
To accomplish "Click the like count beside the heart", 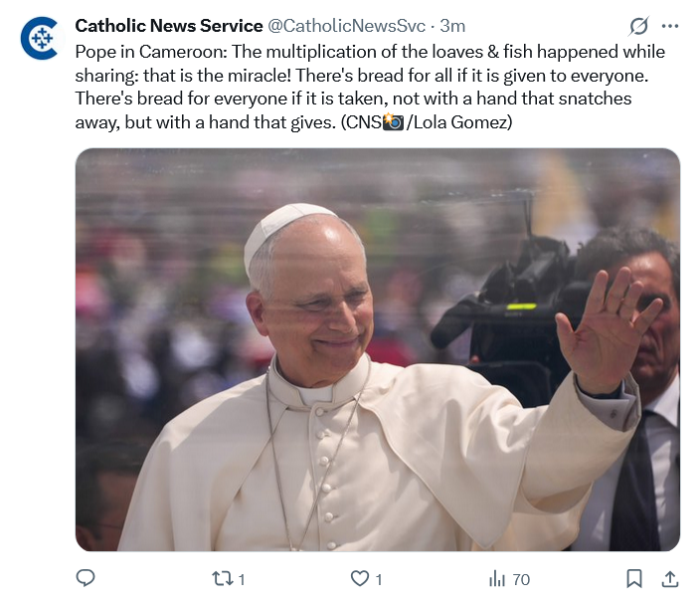I will (379, 579).
